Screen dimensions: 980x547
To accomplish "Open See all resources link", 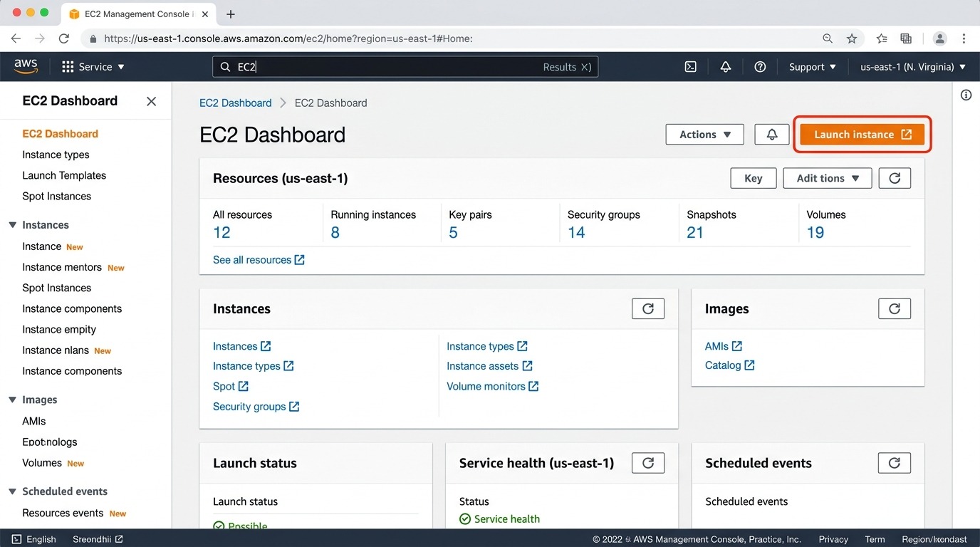I will click(x=259, y=260).
